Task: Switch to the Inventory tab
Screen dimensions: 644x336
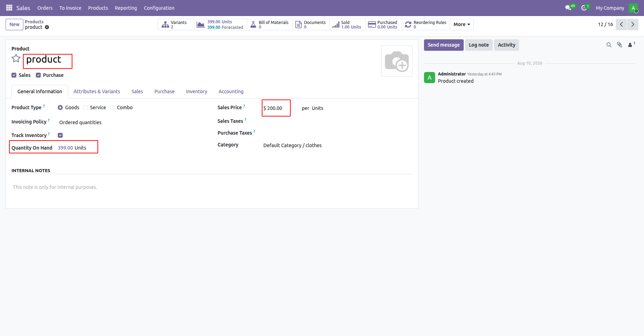Action: [x=196, y=91]
